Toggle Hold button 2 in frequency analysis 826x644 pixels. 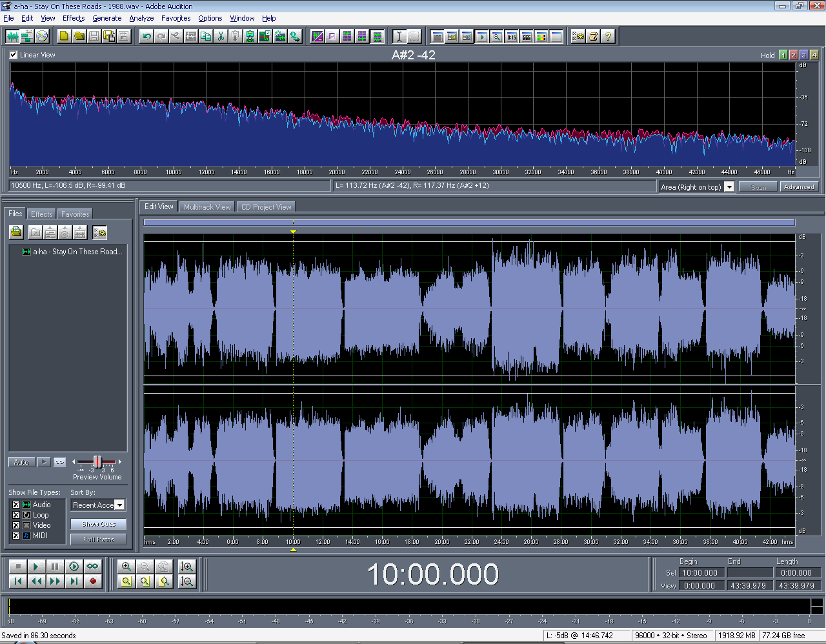794,55
